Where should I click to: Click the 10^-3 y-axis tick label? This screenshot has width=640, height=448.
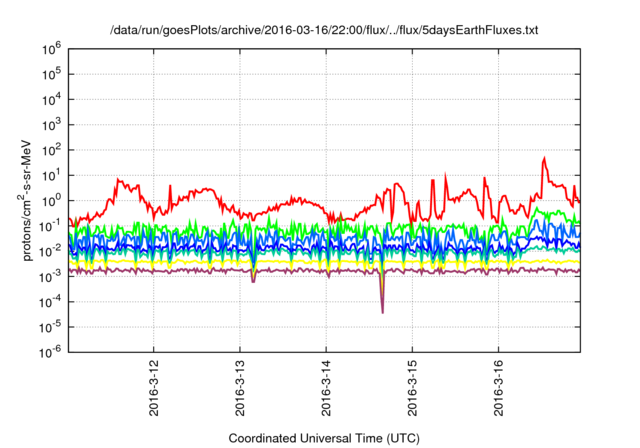50,277
